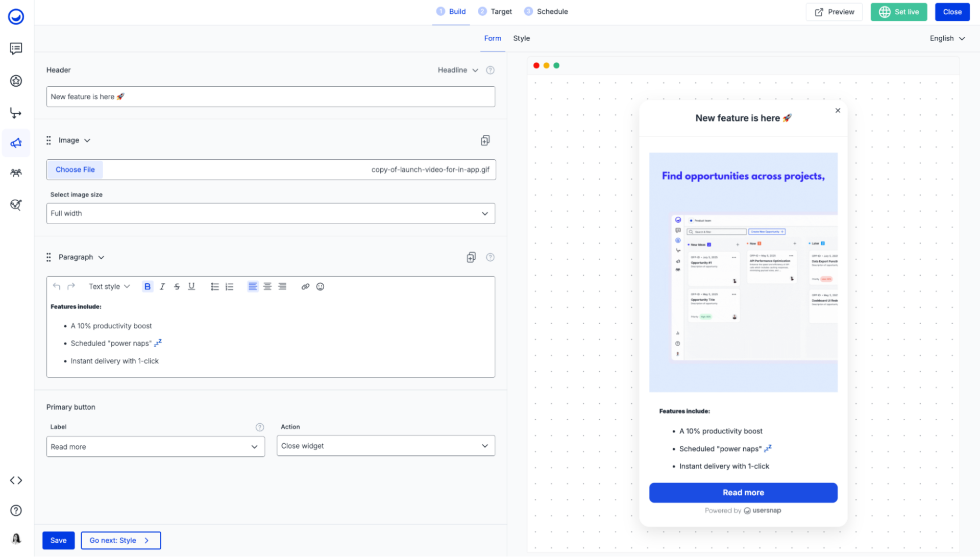Duplicate the Image block
This screenshot has width=980, height=557.
[x=485, y=140]
